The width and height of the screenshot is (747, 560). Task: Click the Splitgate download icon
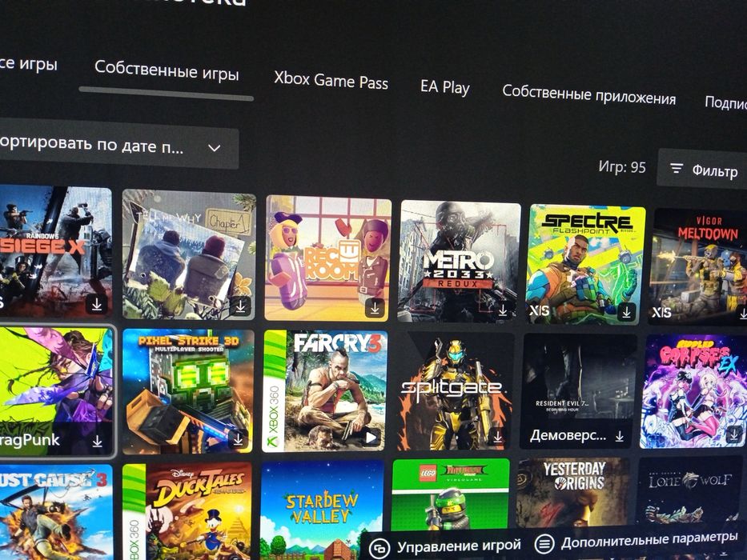pos(497,436)
